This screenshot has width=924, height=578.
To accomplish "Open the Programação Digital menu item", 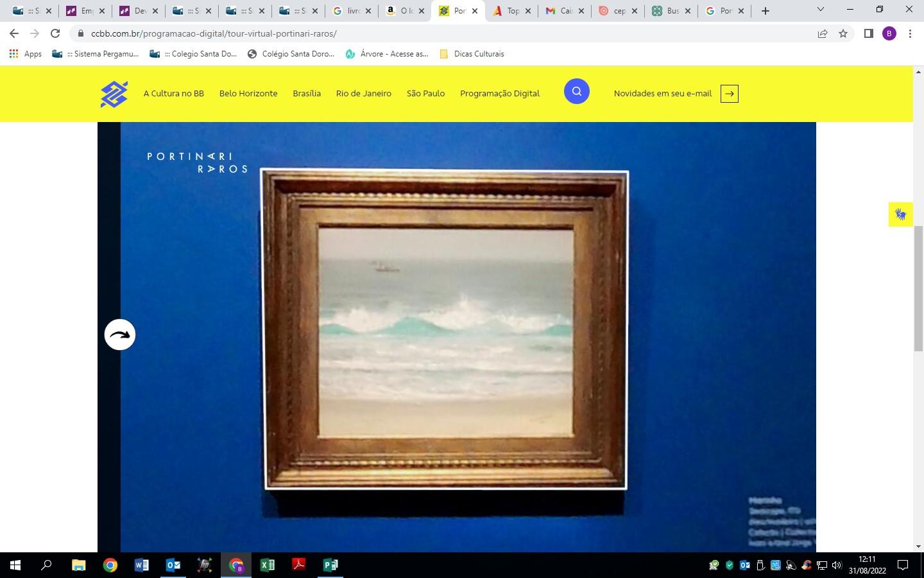I will 500,93.
